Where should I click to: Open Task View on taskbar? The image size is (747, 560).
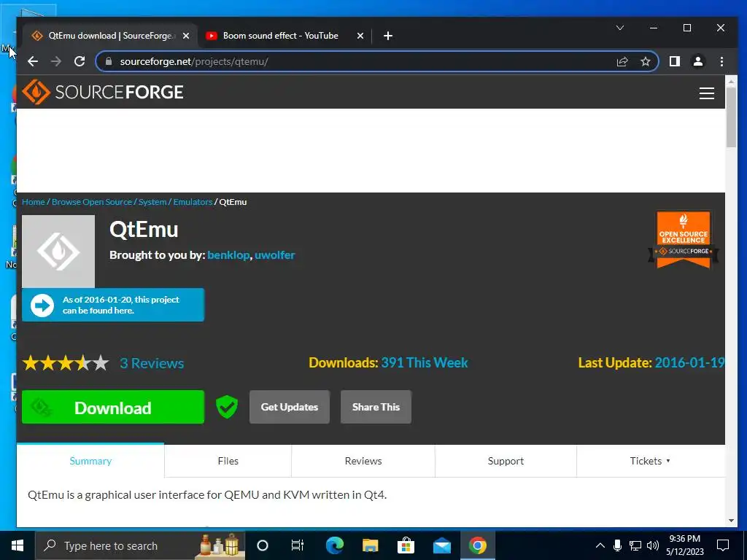click(298, 545)
